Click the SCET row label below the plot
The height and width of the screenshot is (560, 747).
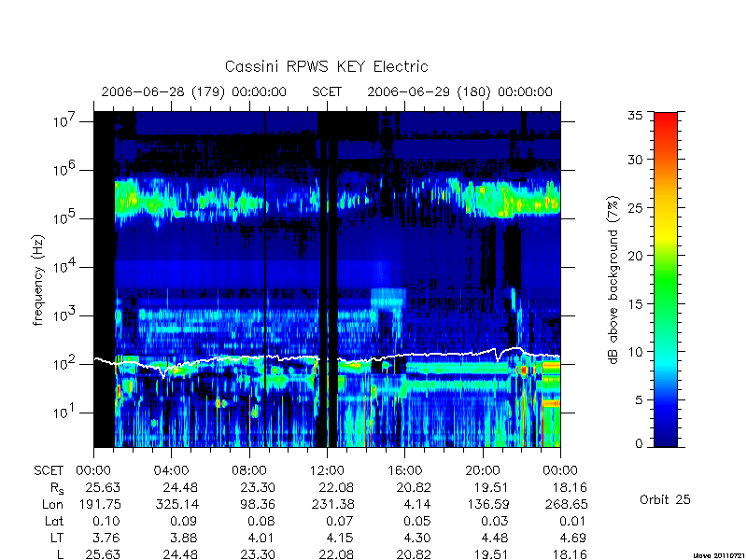tap(49, 470)
